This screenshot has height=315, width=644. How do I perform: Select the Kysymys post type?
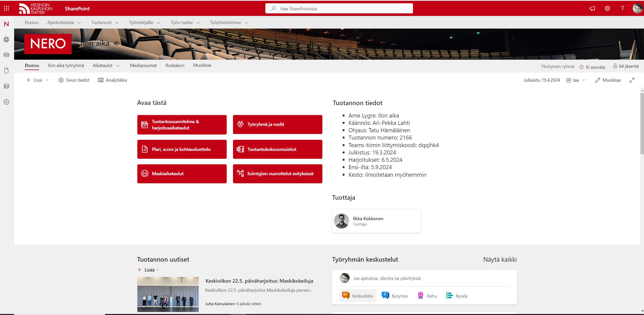[x=395, y=296]
